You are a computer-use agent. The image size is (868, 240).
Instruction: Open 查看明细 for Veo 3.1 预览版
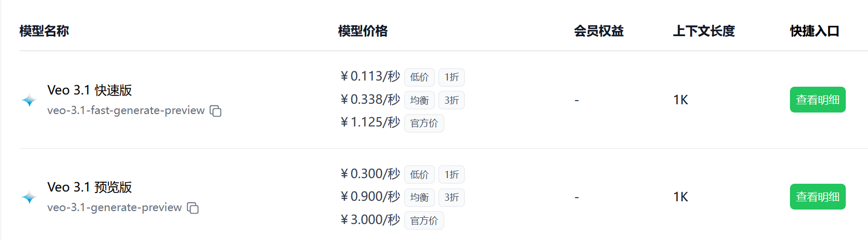pyautogui.click(x=817, y=197)
